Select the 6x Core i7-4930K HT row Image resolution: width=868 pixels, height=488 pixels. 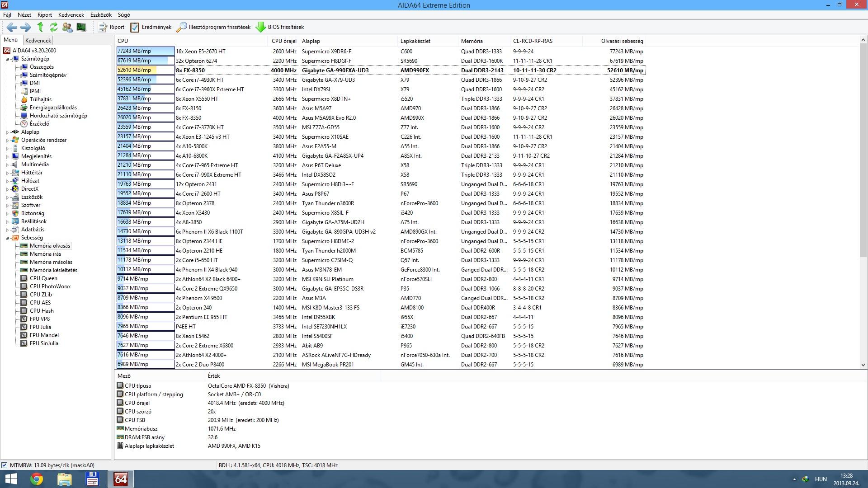point(381,80)
